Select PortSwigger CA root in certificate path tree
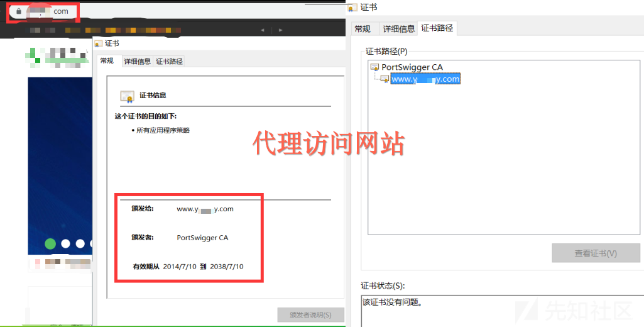 [x=412, y=67]
